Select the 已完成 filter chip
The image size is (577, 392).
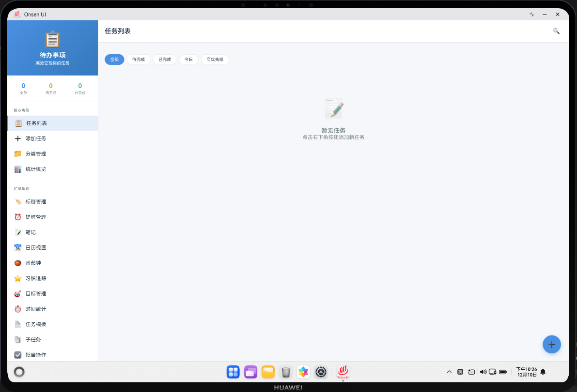pos(165,60)
